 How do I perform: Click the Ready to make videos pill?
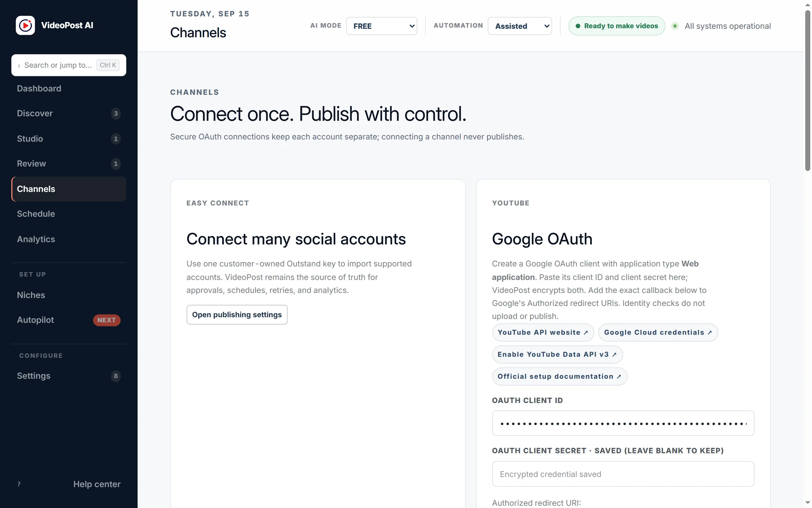pyautogui.click(x=616, y=26)
